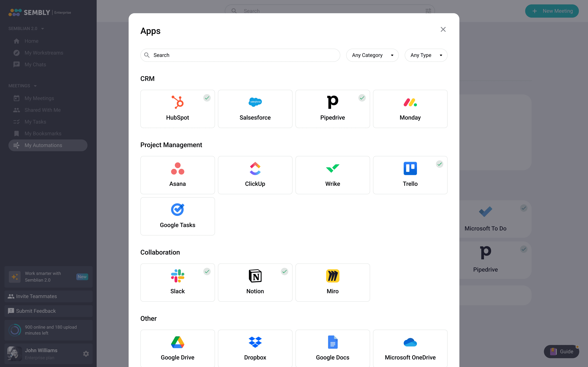Click the Google Tasks icon
Screen dimensions: 588x367
[177, 210]
